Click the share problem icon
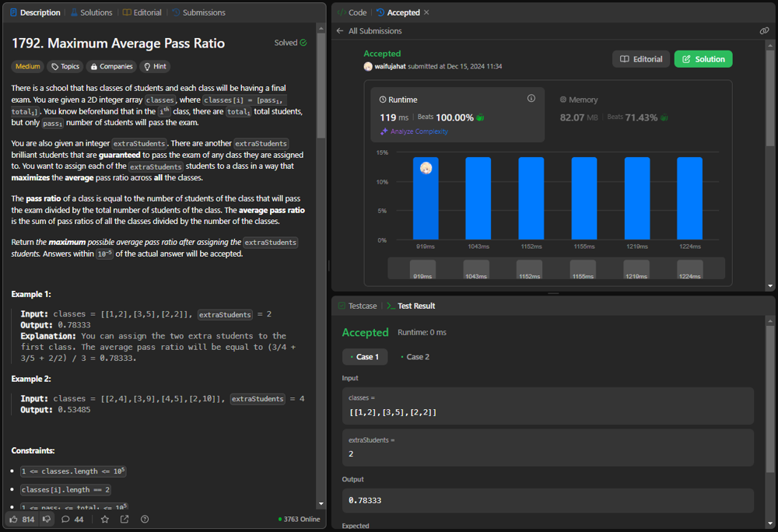The width and height of the screenshot is (778, 532). (x=124, y=519)
